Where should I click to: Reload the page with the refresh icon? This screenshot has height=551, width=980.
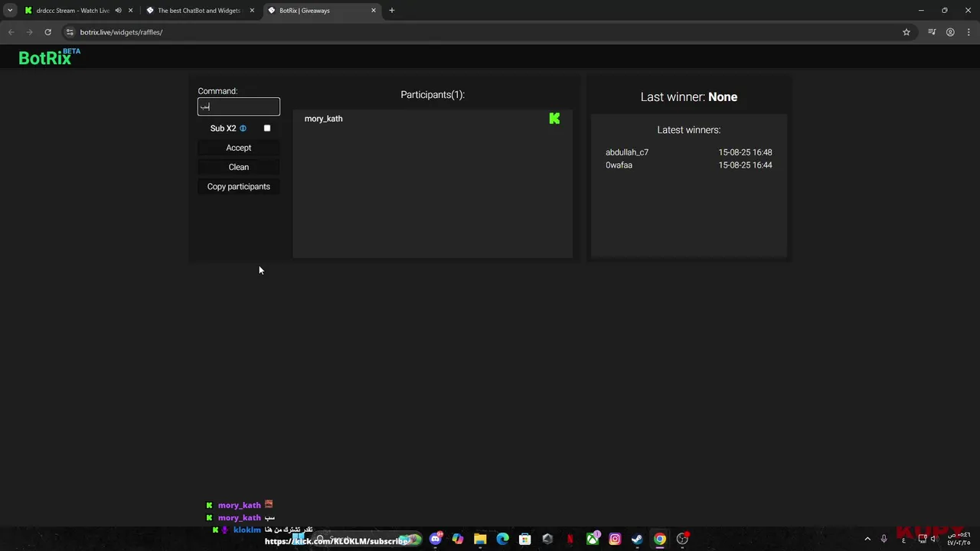tap(47, 32)
